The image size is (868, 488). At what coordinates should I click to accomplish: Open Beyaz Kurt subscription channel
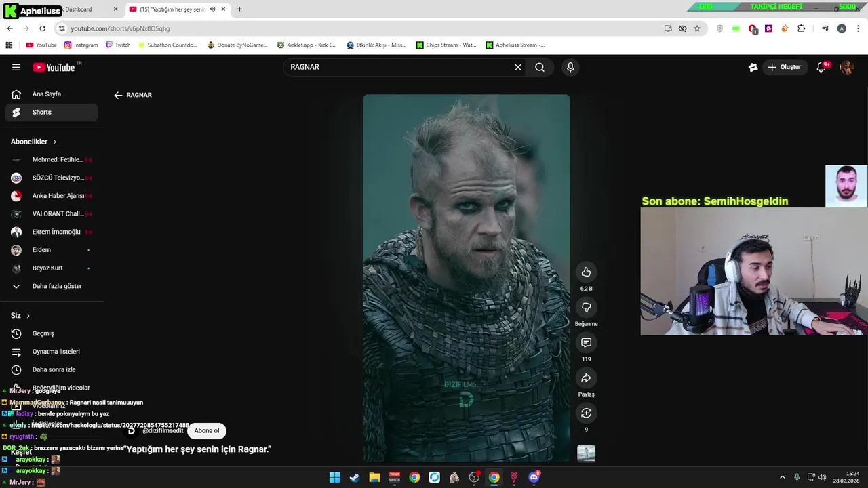(52, 268)
